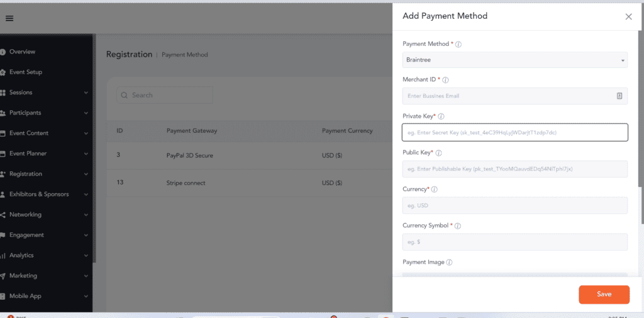Click the Event Planner icon
Viewport: 644px width, 318px height.
click(3, 154)
